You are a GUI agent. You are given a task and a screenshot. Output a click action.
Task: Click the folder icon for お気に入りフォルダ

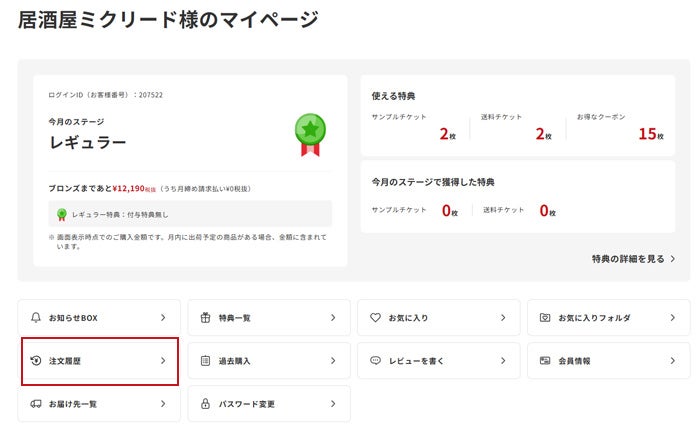tap(545, 317)
